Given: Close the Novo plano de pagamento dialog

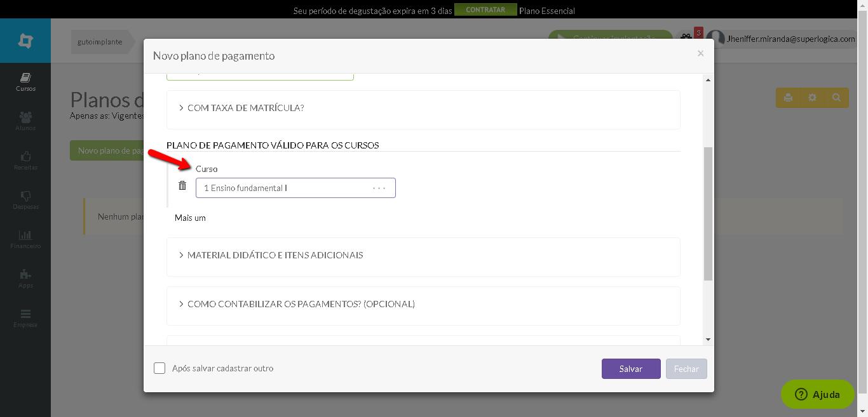Looking at the screenshot, I should tap(700, 54).
